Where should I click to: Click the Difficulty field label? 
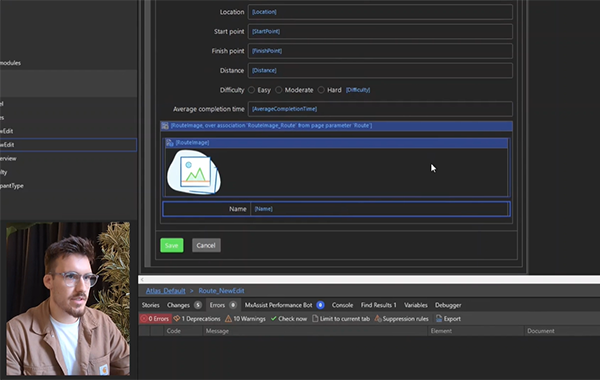[232, 90]
